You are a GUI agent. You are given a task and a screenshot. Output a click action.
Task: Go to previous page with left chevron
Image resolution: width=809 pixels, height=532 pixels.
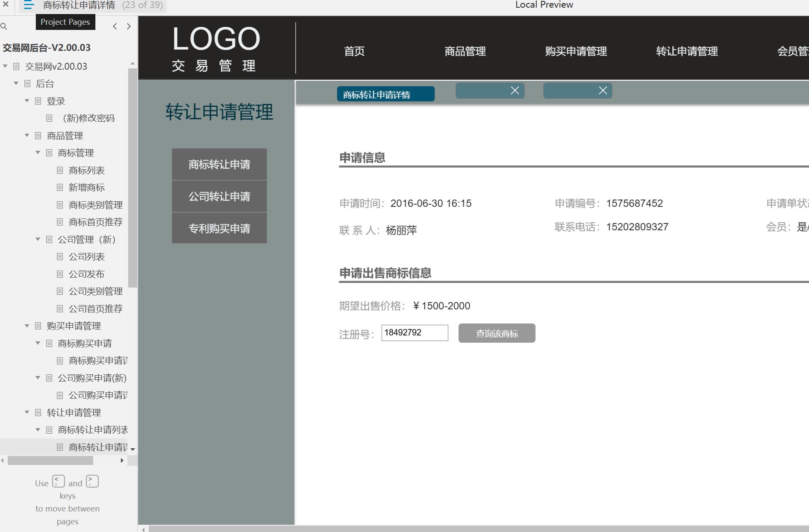coord(115,26)
